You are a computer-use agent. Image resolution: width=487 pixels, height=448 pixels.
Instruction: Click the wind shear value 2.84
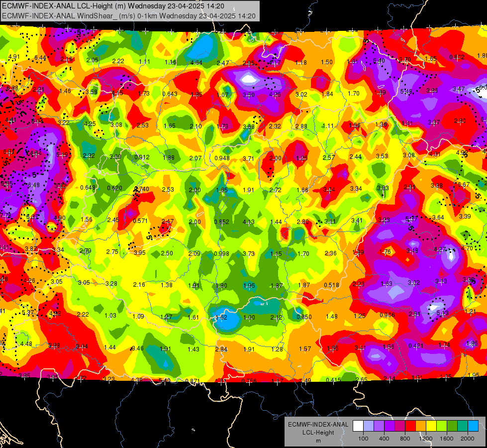coord(221,349)
